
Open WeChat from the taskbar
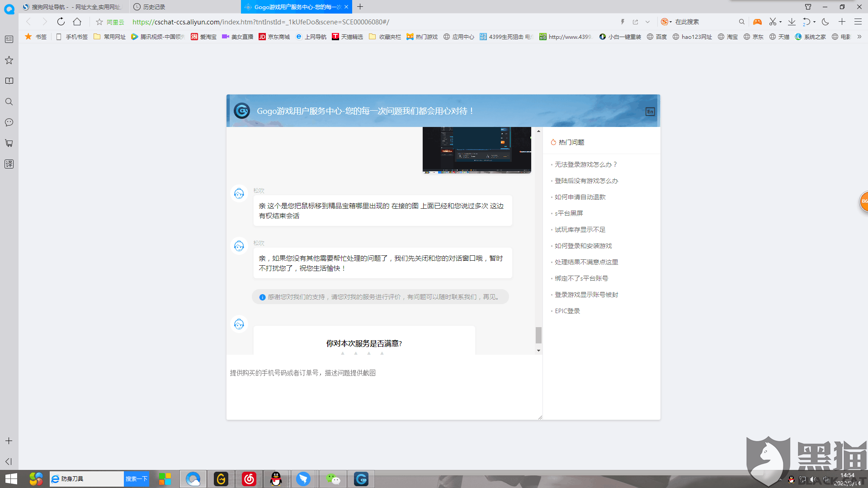coord(333,479)
